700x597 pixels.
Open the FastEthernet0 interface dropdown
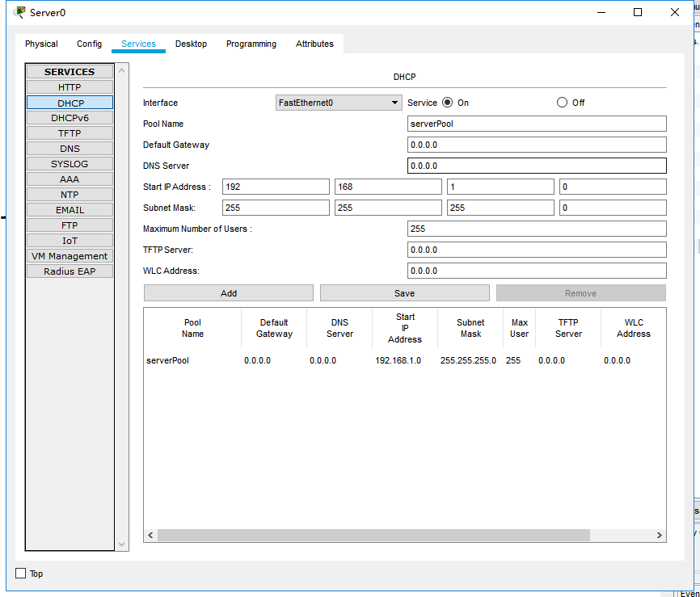click(x=339, y=103)
